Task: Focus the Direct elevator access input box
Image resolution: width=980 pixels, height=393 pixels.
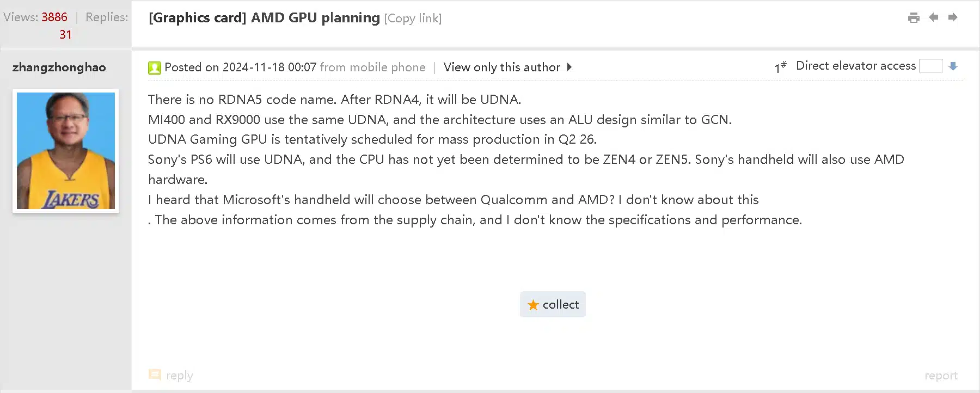Action: [x=930, y=66]
